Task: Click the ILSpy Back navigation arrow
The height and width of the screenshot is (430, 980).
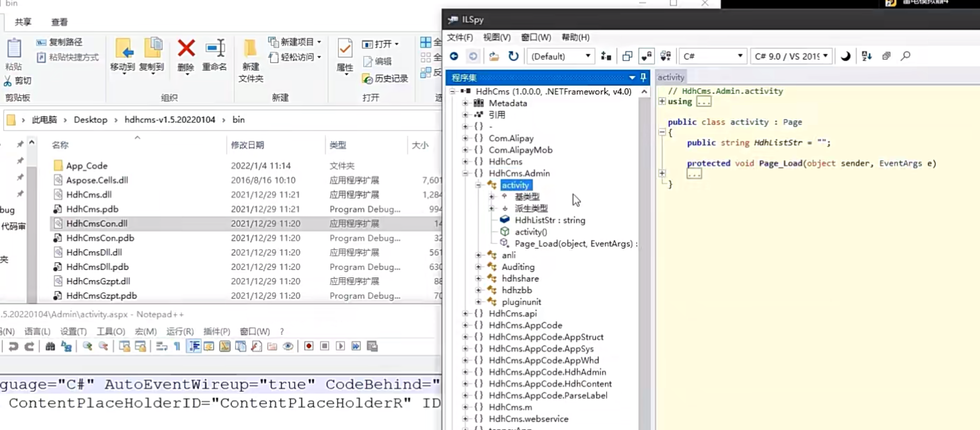Action: 454,56
